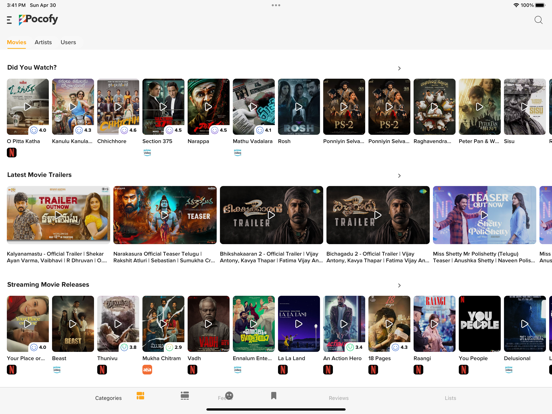This screenshot has width=552, height=414.
Task: Open the Sisu movie poster
Action: [525, 107]
